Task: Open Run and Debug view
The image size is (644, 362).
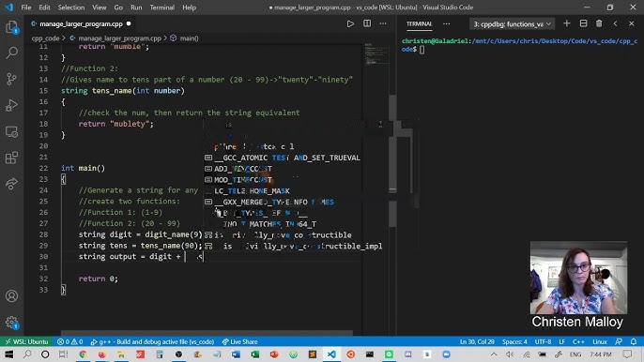Action: (x=12, y=105)
